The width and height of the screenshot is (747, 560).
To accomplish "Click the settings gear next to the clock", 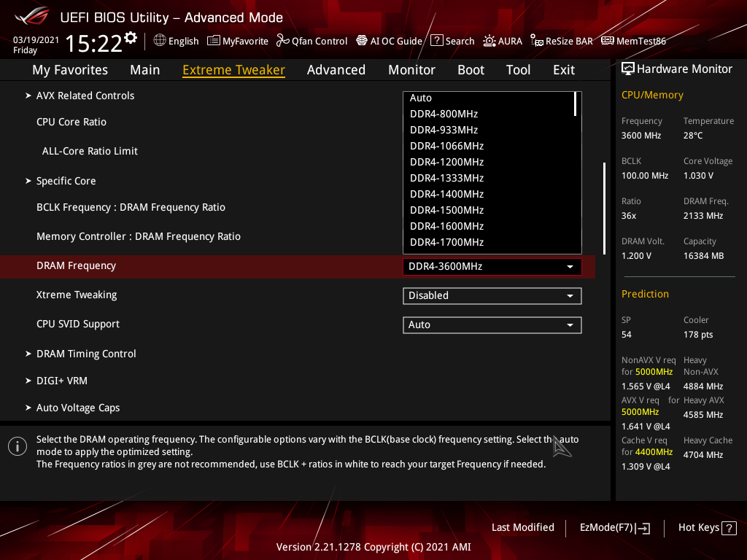I will (x=131, y=38).
